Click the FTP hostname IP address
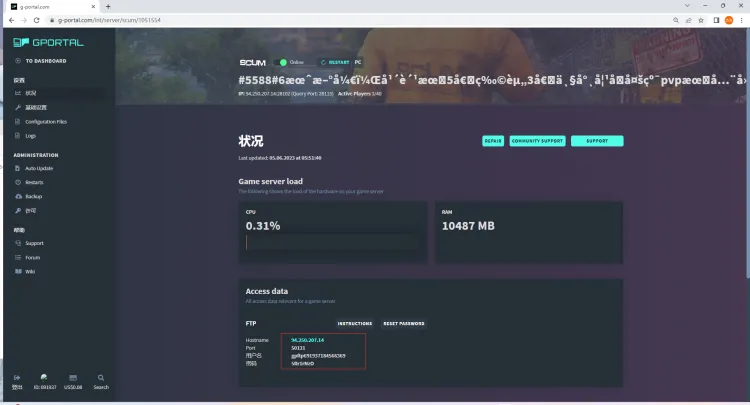This screenshot has height=405, width=750. (x=307, y=340)
